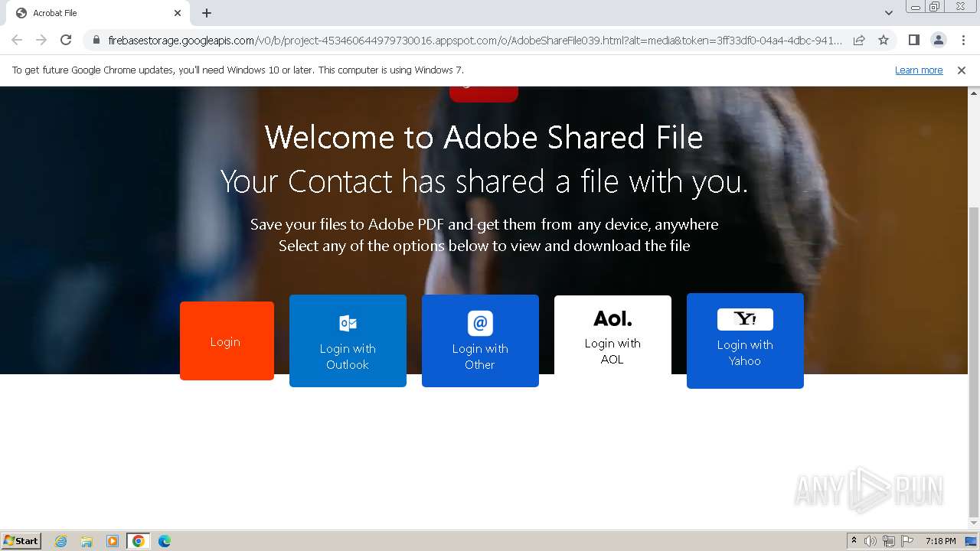Open the volume control tray icon
This screenshot has width=980, height=551.
(871, 541)
